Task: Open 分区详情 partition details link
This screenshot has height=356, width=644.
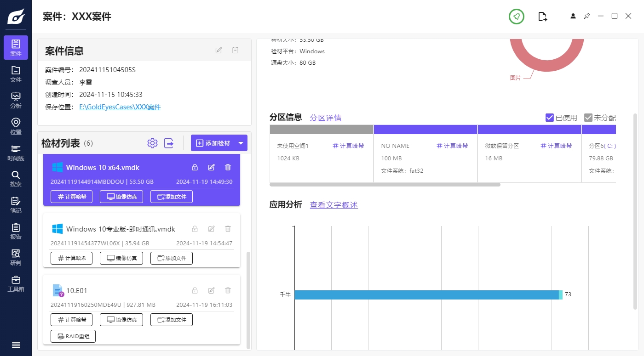Action: pos(326,118)
